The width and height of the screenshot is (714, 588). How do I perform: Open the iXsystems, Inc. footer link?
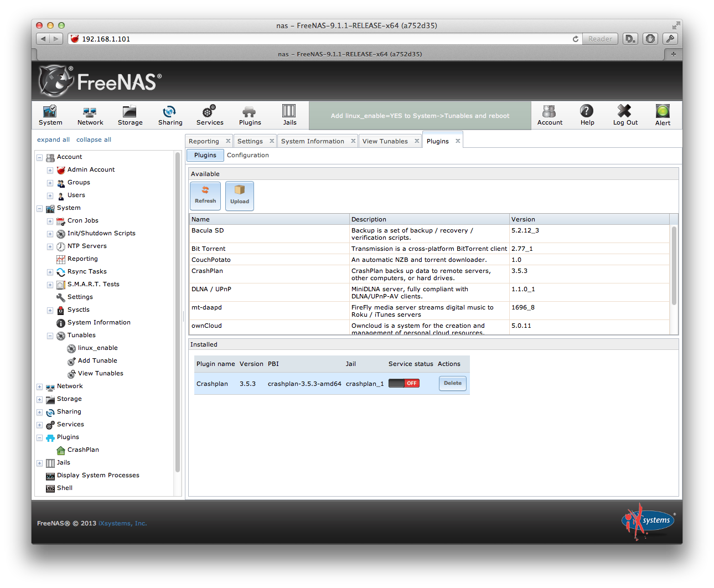[x=123, y=523]
